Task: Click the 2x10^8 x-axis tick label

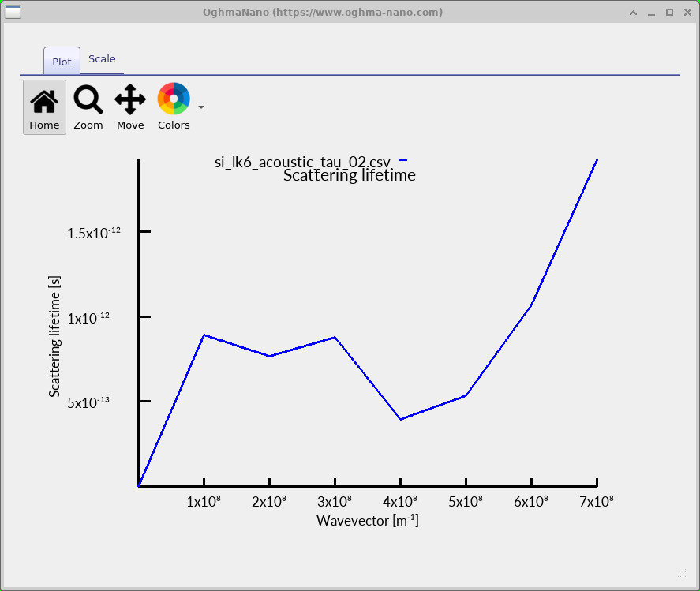Action: 269,501
